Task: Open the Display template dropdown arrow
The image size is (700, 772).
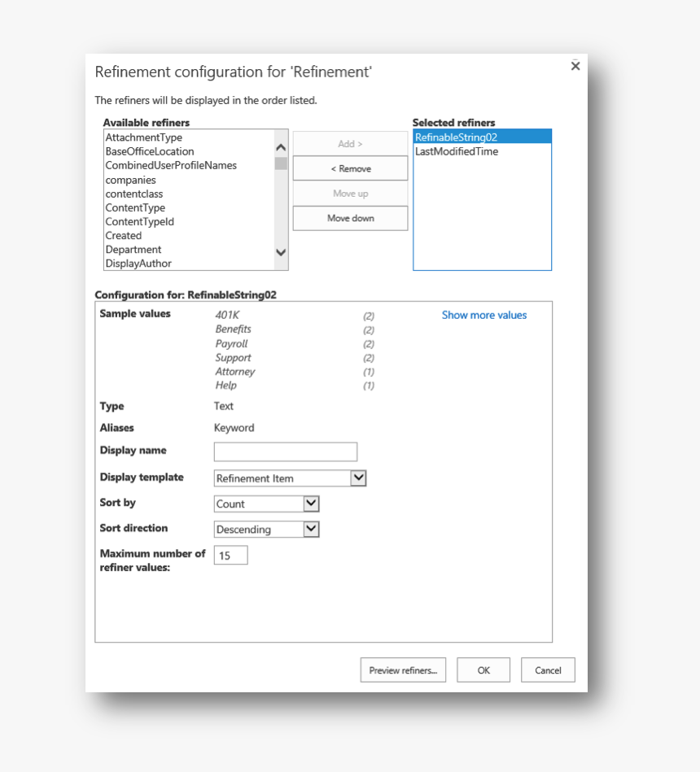Action: tap(359, 478)
